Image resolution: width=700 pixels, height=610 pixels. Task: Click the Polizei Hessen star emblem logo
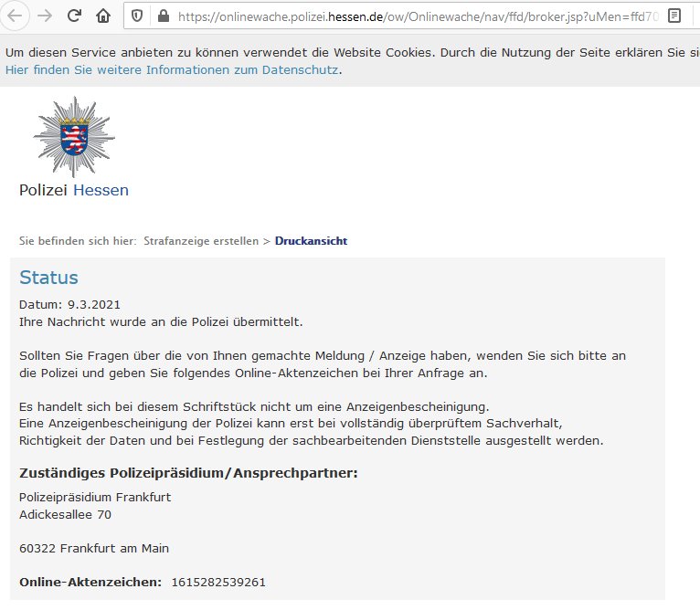point(74,137)
